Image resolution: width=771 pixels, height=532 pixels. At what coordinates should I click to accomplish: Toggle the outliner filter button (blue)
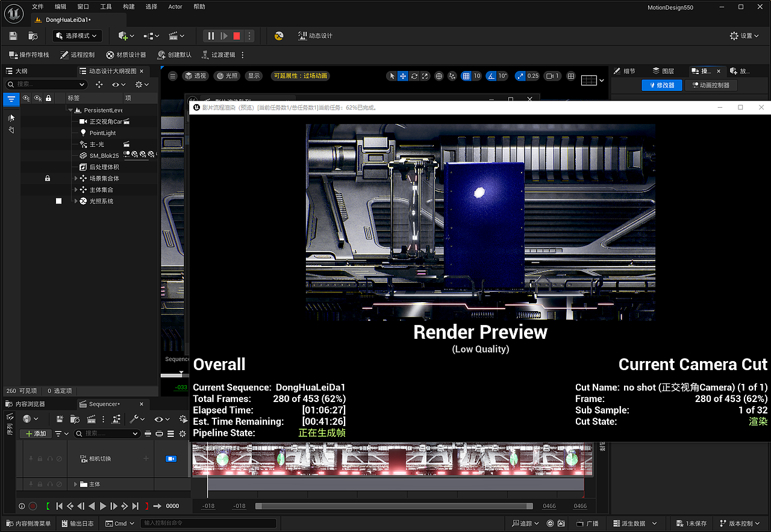pyautogui.click(x=11, y=99)
